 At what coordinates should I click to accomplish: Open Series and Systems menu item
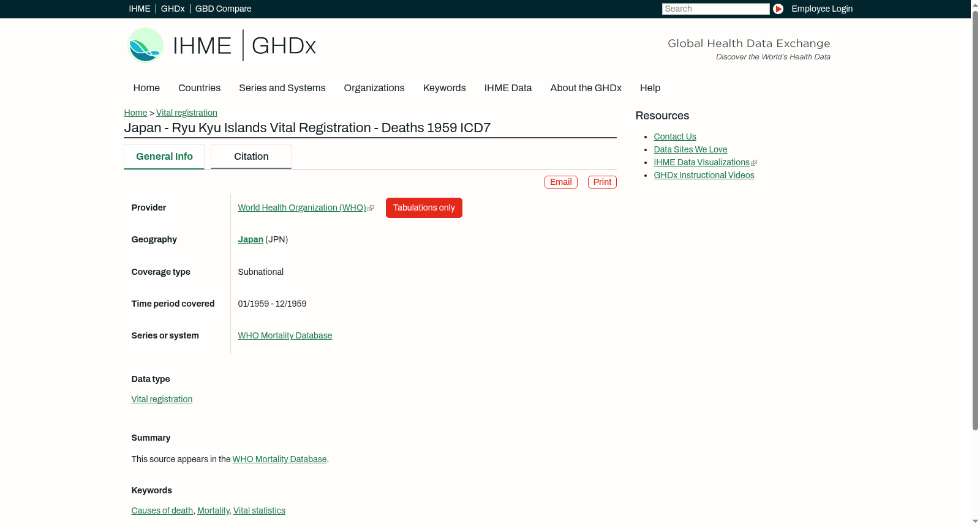pos(282,88)
